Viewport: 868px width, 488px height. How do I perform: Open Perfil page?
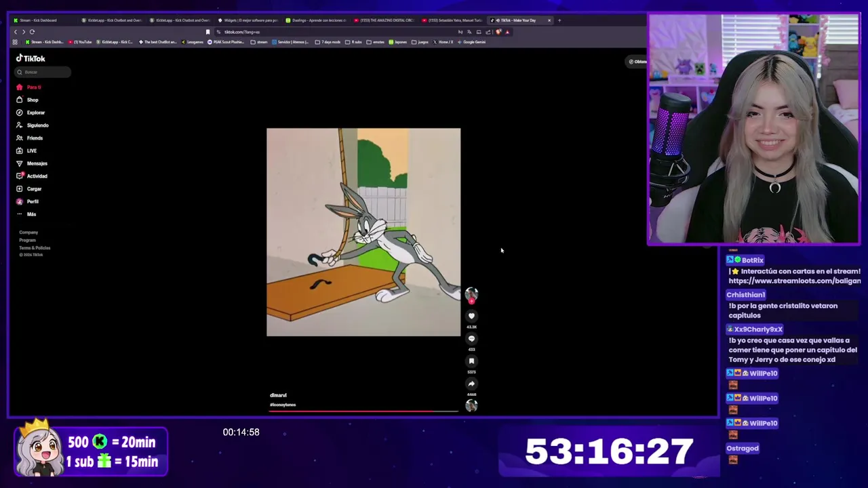coord(27,201)
